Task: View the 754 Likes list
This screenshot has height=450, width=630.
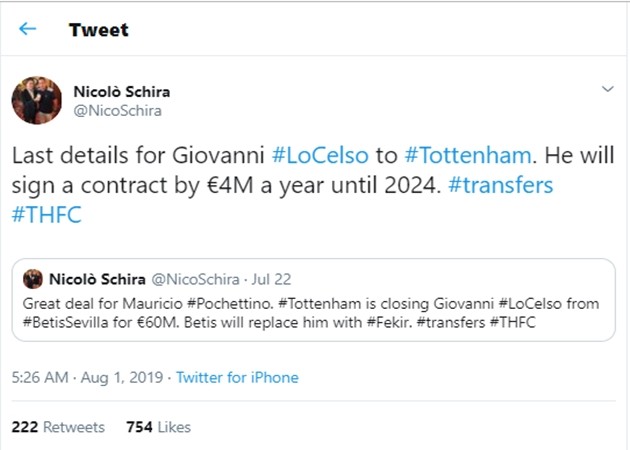Action: pos(158,427)
